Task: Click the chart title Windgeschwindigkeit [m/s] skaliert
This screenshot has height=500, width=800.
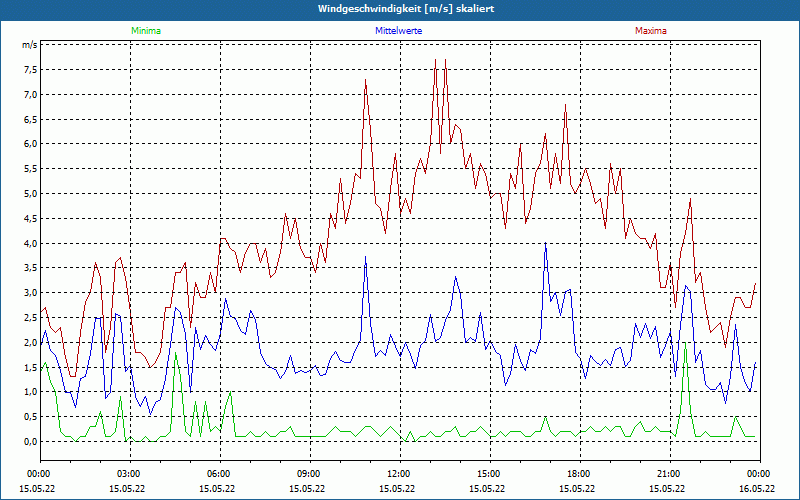Action: point(406,9)
